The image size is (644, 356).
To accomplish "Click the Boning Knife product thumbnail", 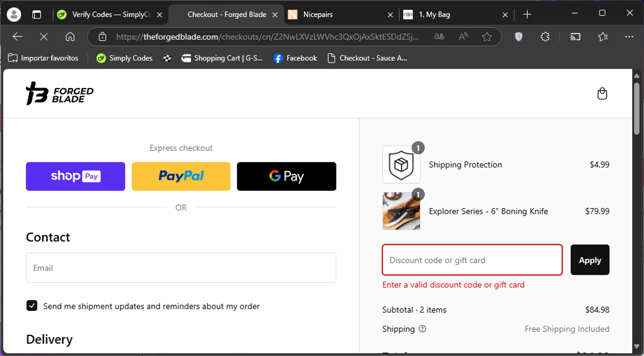I will tap(401, 211).
